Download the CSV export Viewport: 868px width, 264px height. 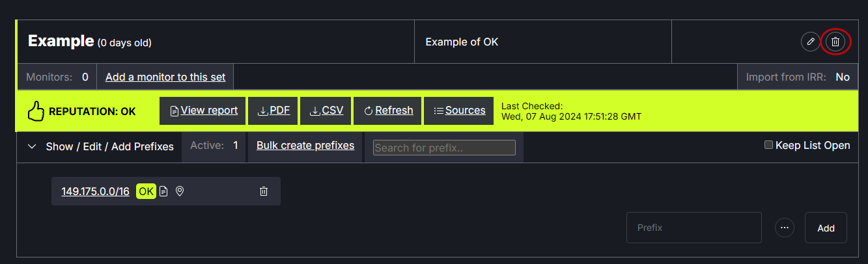[326, 111]
